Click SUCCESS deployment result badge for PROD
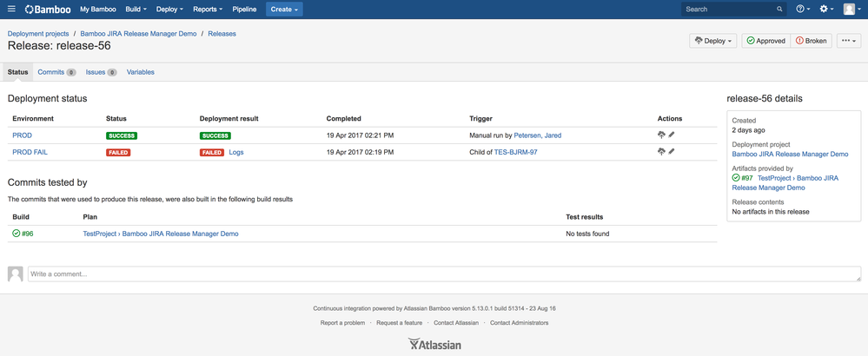The height and width of the screenshot is (356, 868). [215, 135]
